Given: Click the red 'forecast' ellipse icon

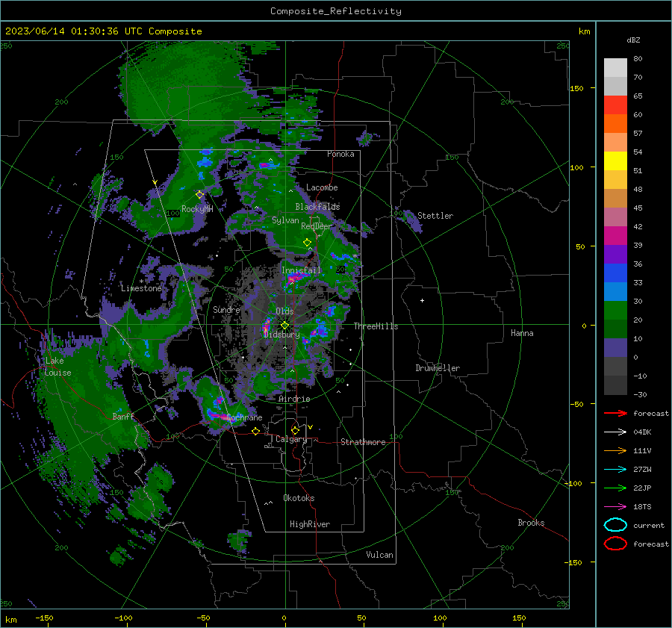Looking at the screenshot, I should coord(615,544).
